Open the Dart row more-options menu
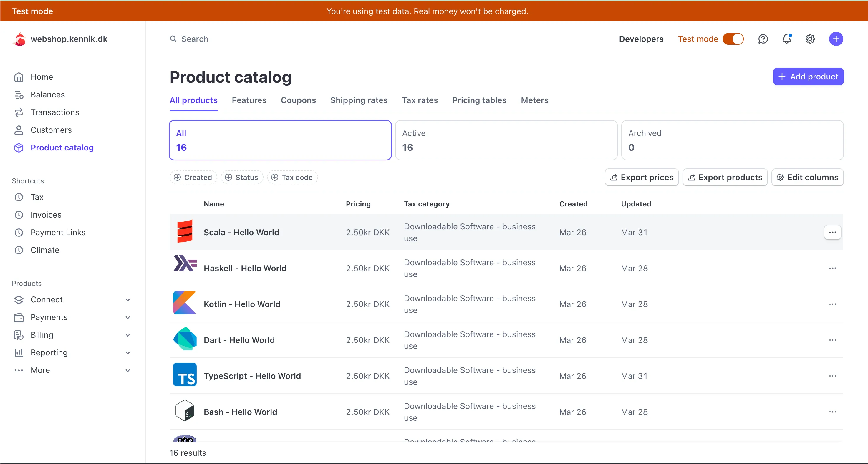The image size is (868, 464). (x=832, y=340)
